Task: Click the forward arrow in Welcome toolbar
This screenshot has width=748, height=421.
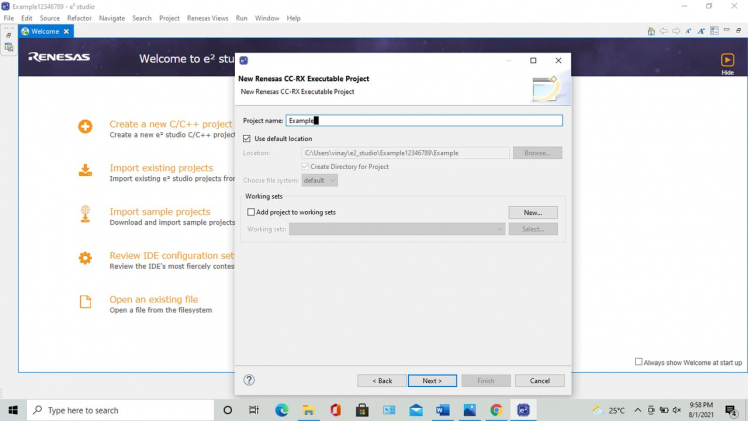Action: pyautogui.click(x=676, y=31)
